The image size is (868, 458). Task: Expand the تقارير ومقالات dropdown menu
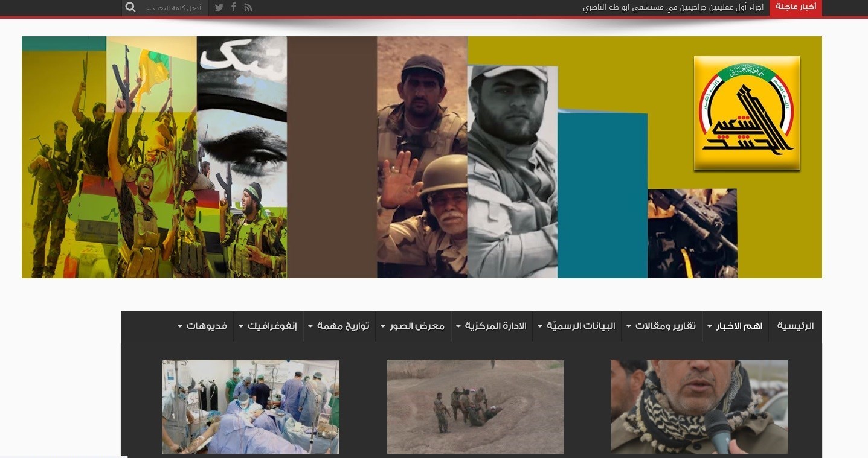(662, 326)
